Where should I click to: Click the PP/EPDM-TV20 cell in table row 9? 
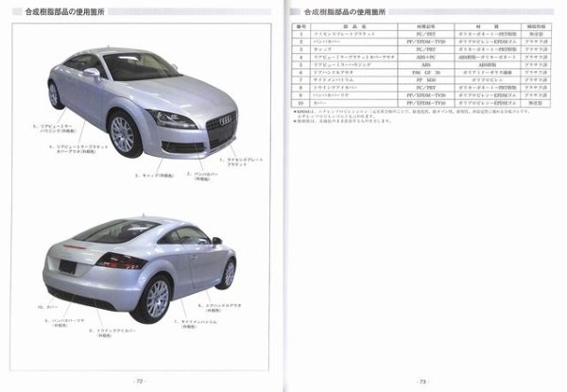[426, 95]
